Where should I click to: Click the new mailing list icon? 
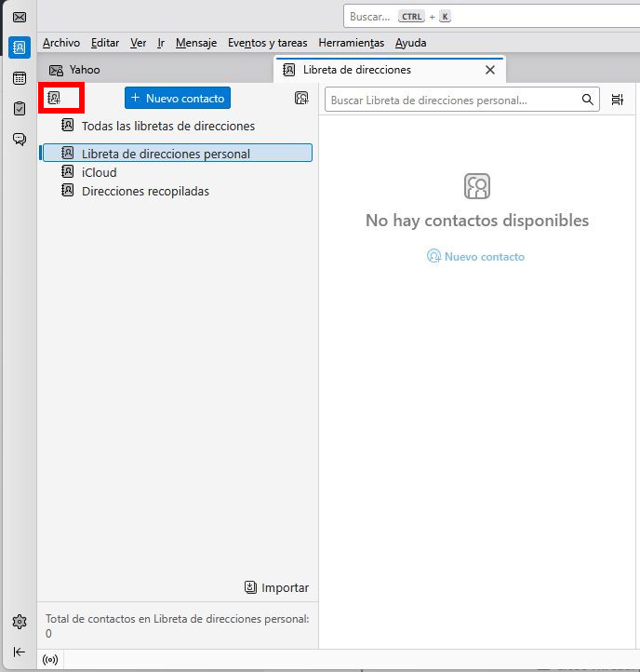pyautogui.click(x=301, y=98)
